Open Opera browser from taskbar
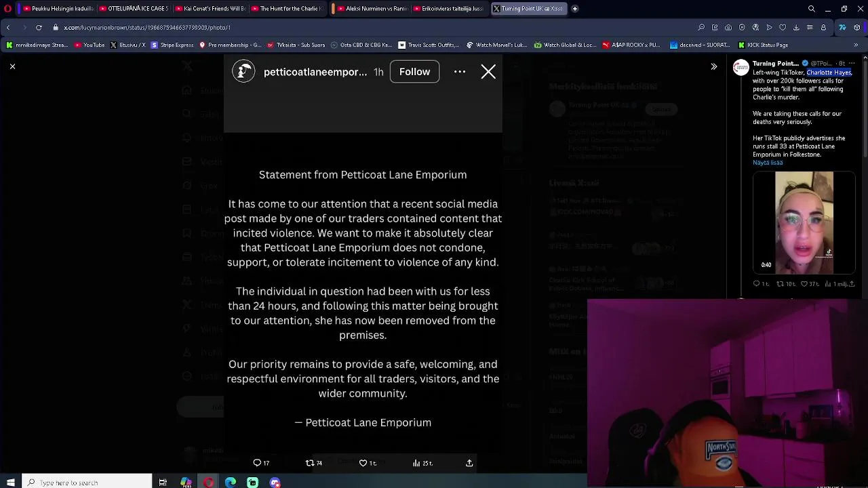Screen dimensions: 868x488 [x=208, y=483]
